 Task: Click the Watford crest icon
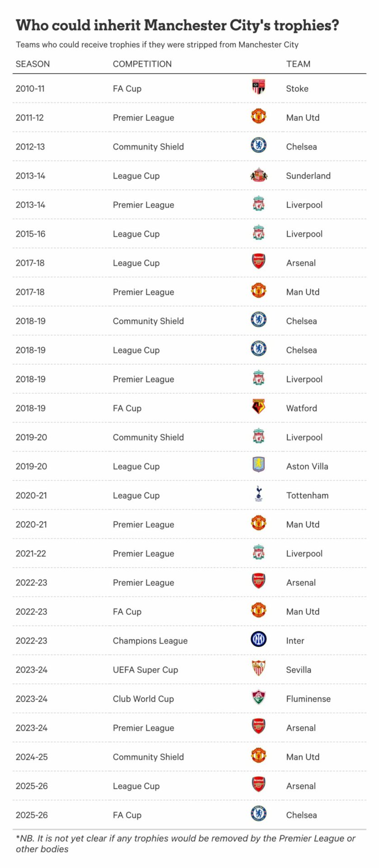point(258,407)
